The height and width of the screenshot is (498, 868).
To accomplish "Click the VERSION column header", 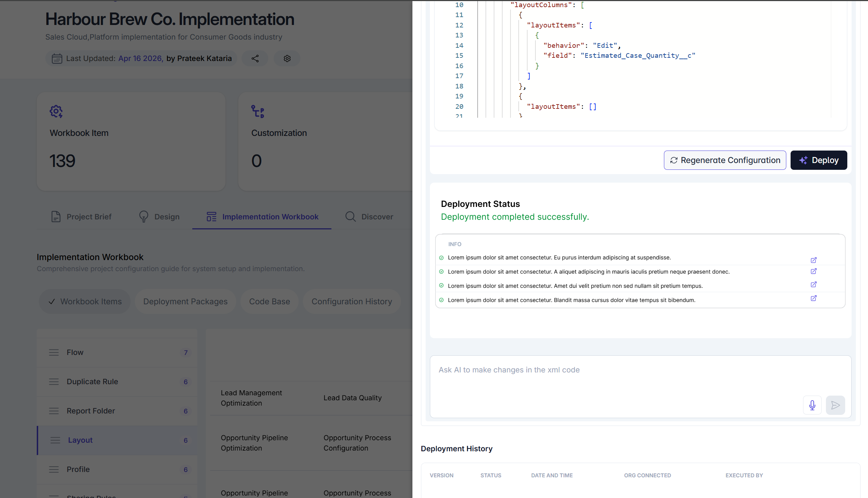I will pyautogui.click(x=441, y=476).
